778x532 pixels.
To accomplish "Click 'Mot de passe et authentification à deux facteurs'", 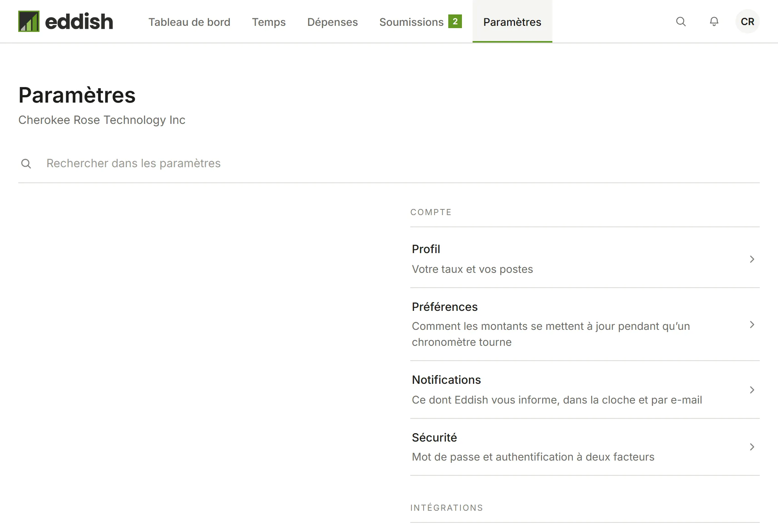I will click(x=533, y=457).
